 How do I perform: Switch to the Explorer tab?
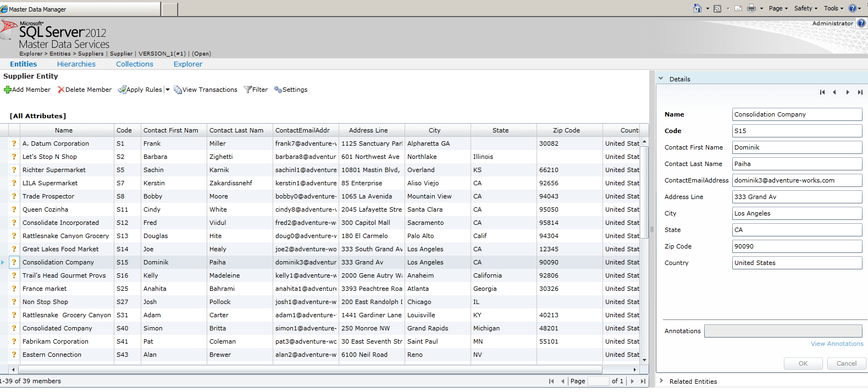coord(188,64)
